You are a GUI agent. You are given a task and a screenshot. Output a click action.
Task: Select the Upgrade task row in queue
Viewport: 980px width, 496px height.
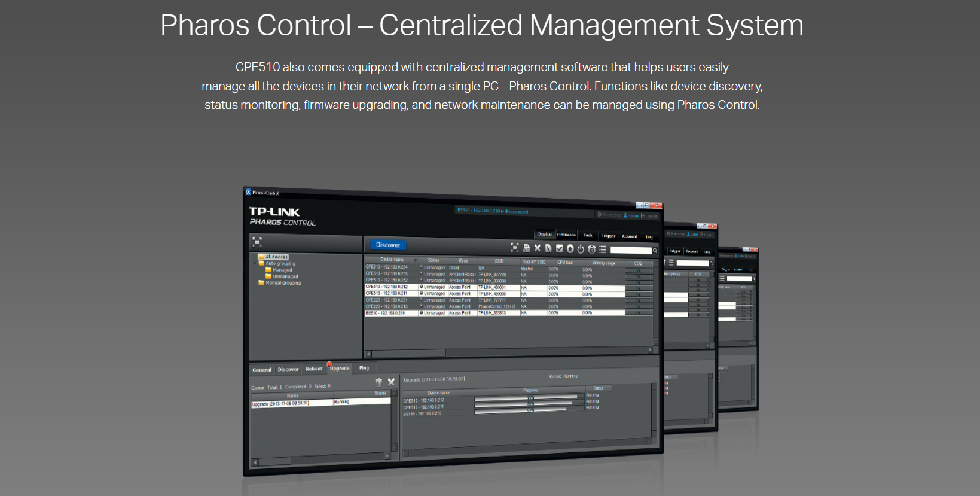291,403
